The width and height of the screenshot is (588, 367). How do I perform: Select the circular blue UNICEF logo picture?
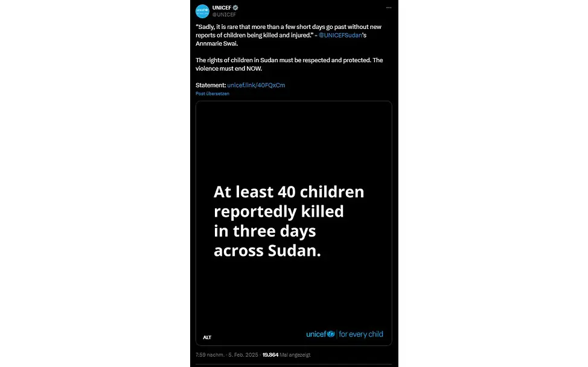click(x=201, y=10)
